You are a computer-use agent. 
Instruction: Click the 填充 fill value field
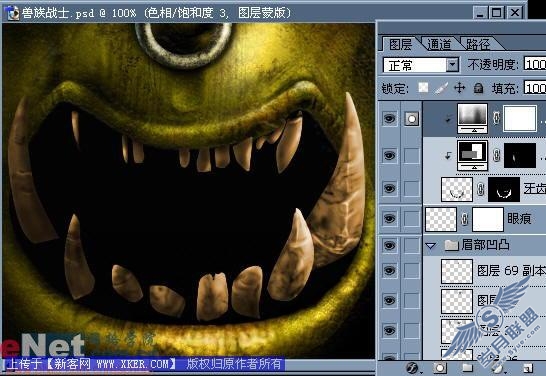535,88
